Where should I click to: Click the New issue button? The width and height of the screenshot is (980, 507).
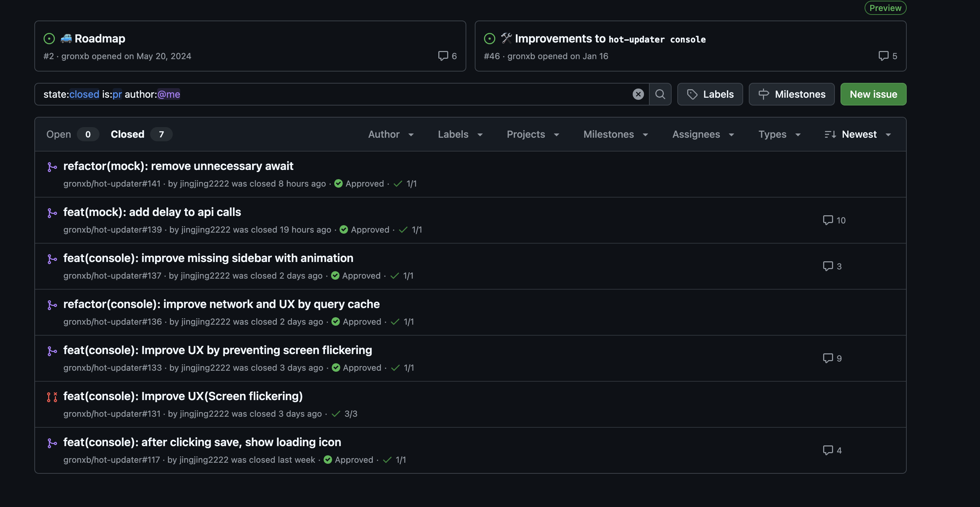point(873,94)
